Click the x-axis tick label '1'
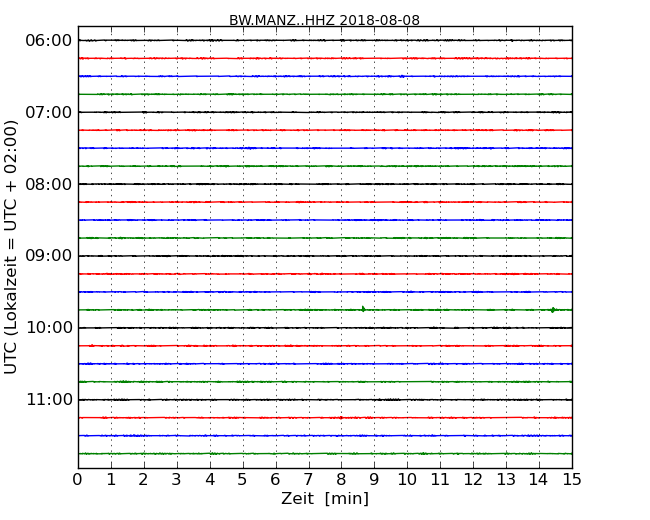The image size is (650, 520). (x=111, y=480)
